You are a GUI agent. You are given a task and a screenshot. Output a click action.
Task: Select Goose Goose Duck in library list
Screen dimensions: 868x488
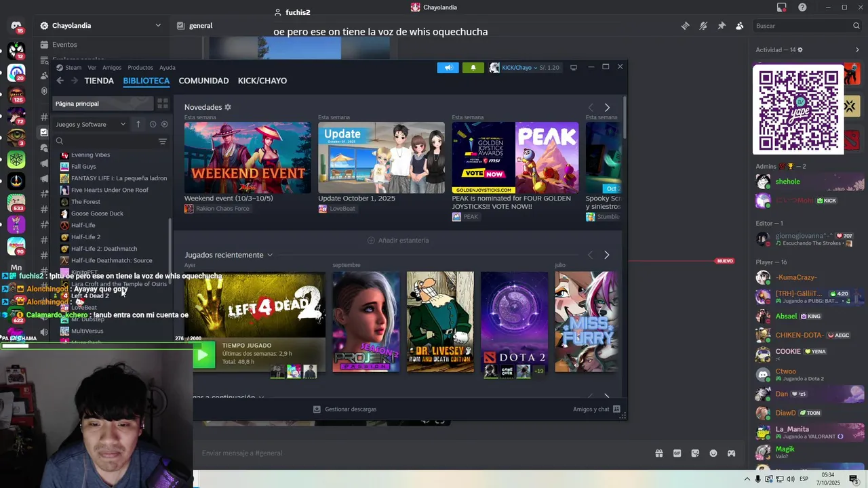[97, 213]
